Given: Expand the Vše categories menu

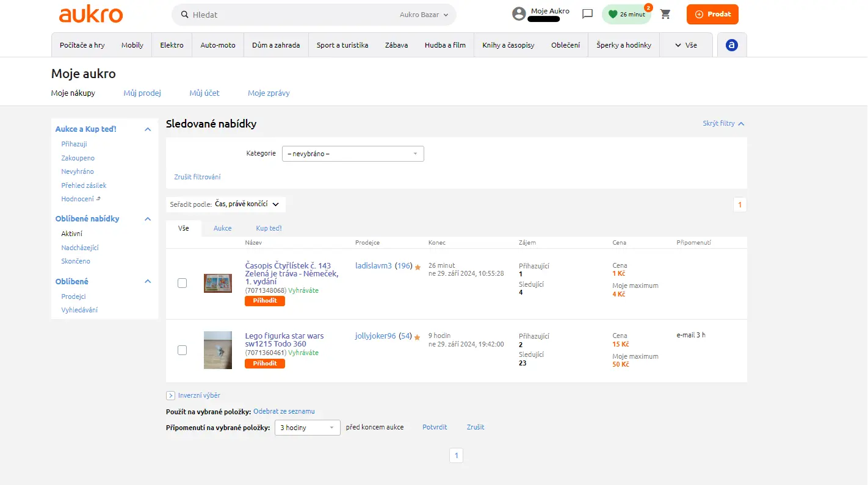Looking at the screenshot, I should tap(685, 45).
